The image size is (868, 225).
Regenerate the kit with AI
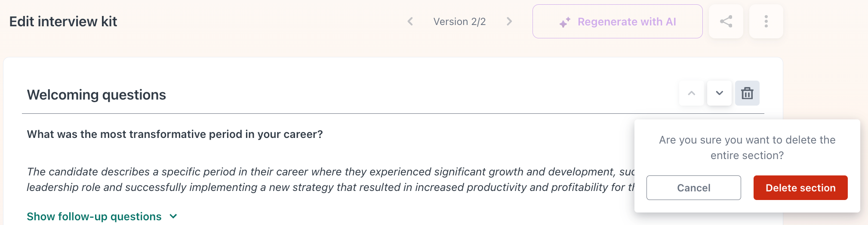(x=618, y=22)
